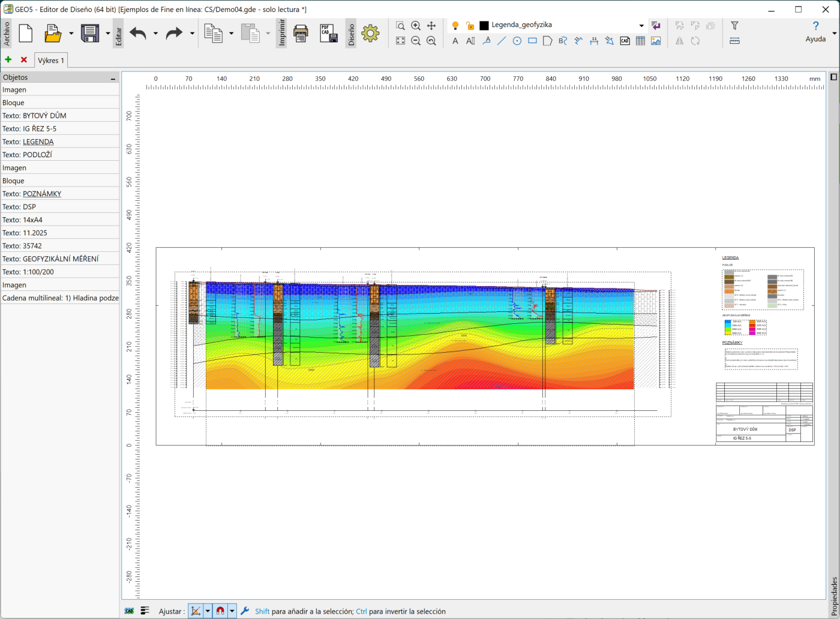Add new drawing with green plus button

(8, 60)
